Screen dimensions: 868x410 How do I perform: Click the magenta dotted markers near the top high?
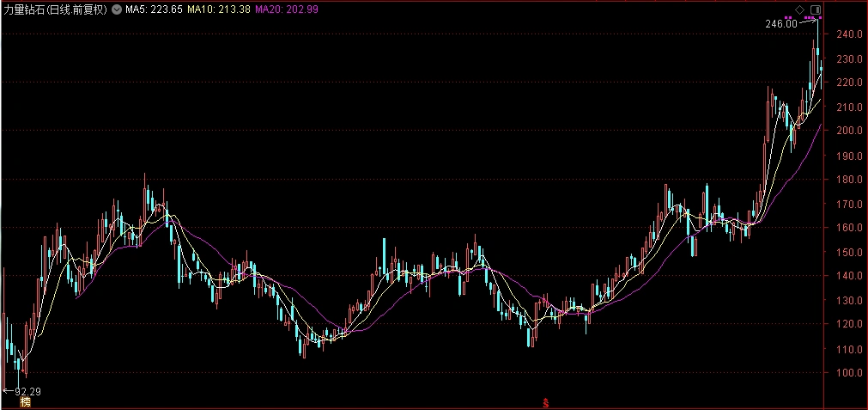point(804,18)
